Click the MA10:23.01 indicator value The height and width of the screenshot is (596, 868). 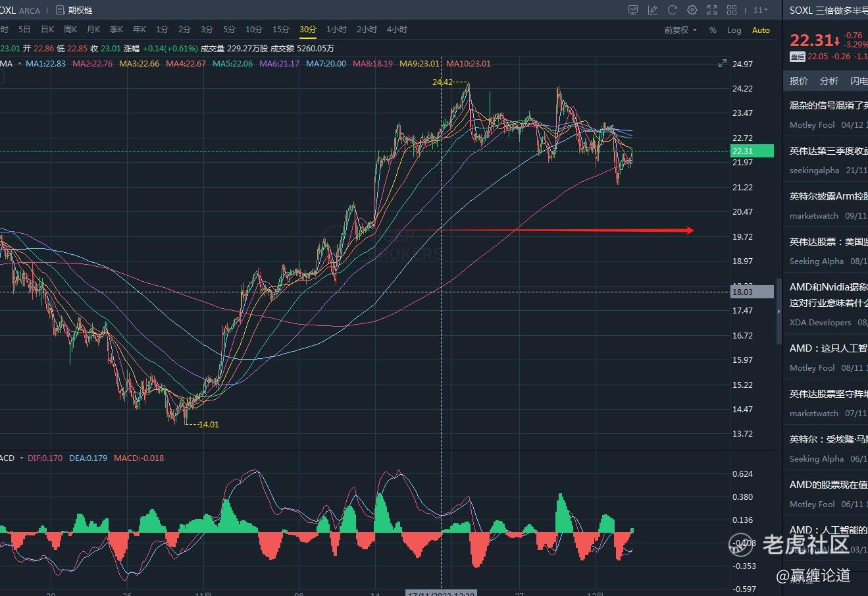(469, 64)
